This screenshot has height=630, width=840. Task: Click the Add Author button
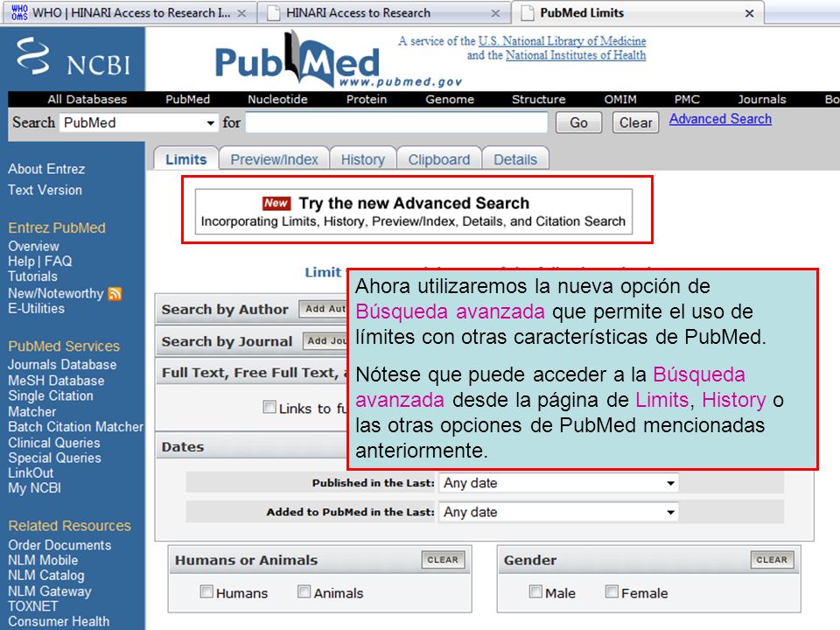tap(324, 309)
